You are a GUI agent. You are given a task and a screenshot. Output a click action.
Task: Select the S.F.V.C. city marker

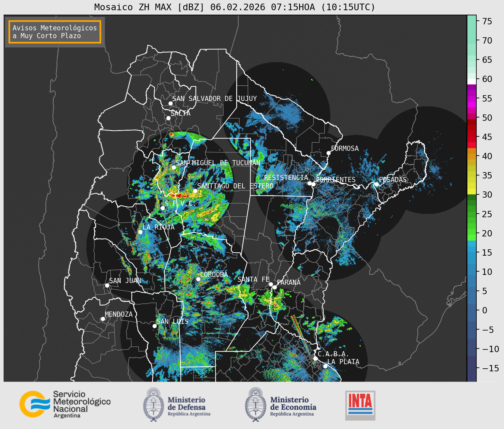[163, 208]
